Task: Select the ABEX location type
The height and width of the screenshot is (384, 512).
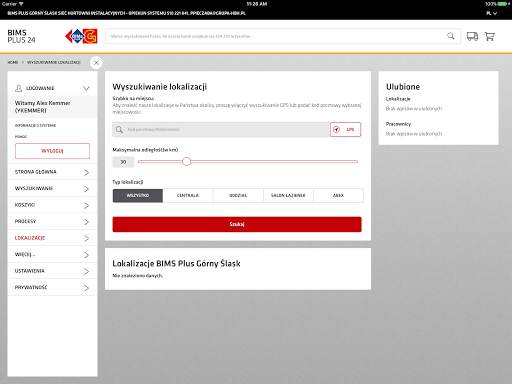Action: pyautogui.click(x=338, y=196)
